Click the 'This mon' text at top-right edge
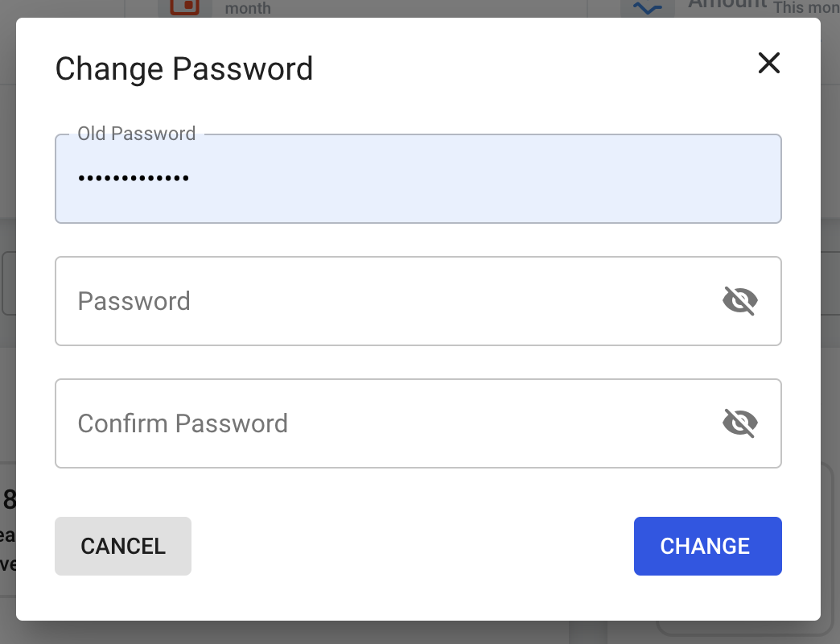 click(x=805, y=8)
